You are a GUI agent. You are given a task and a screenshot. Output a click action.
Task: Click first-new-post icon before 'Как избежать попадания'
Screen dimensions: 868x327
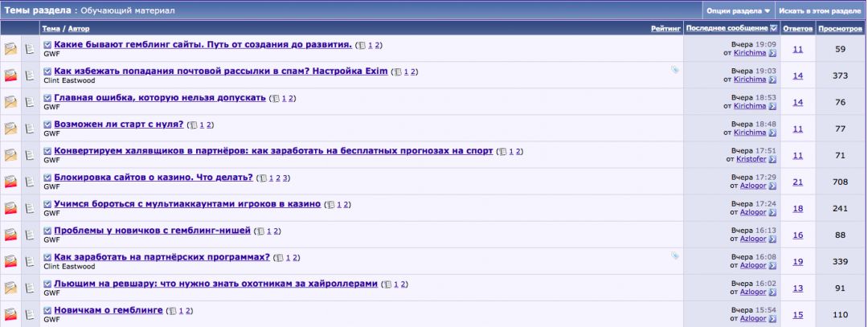[47, 72]
